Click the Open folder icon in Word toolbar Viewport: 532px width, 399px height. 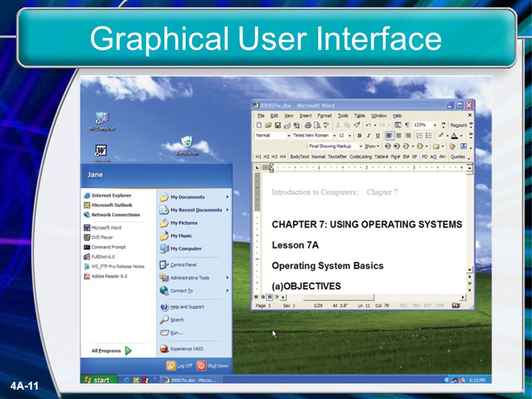click(268, 125)
